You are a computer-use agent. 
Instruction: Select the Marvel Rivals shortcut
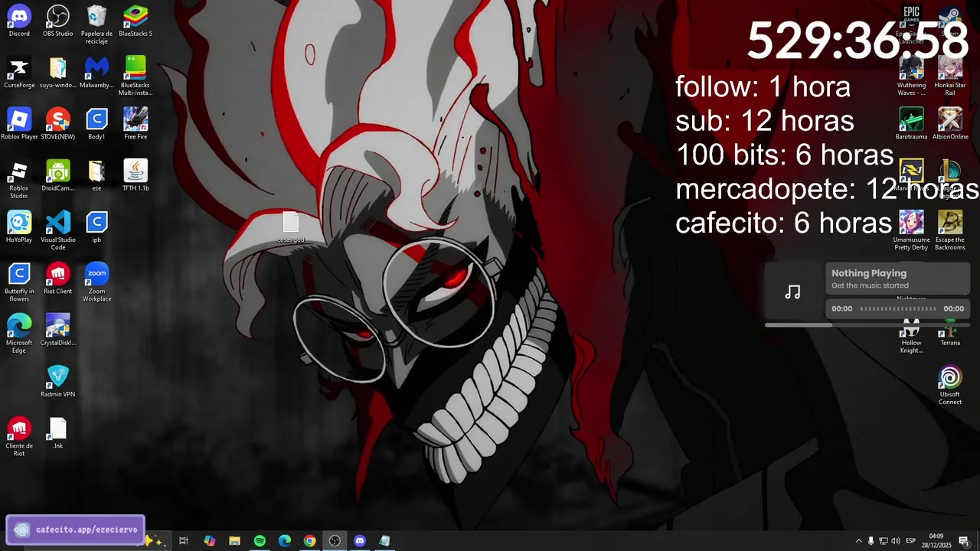pyautogui.click(x=911, y=176)
